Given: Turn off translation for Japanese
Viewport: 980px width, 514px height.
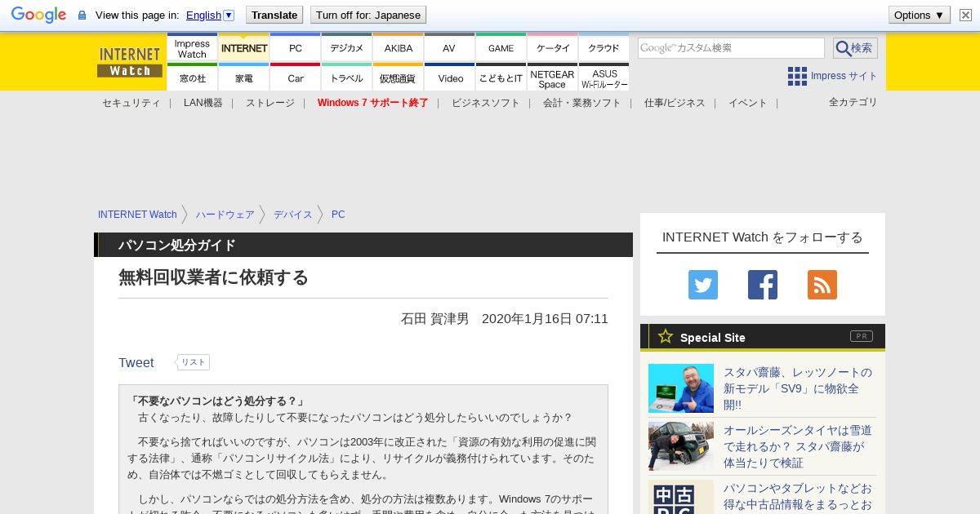Looking at the screenshot, I should pos(367,15).
